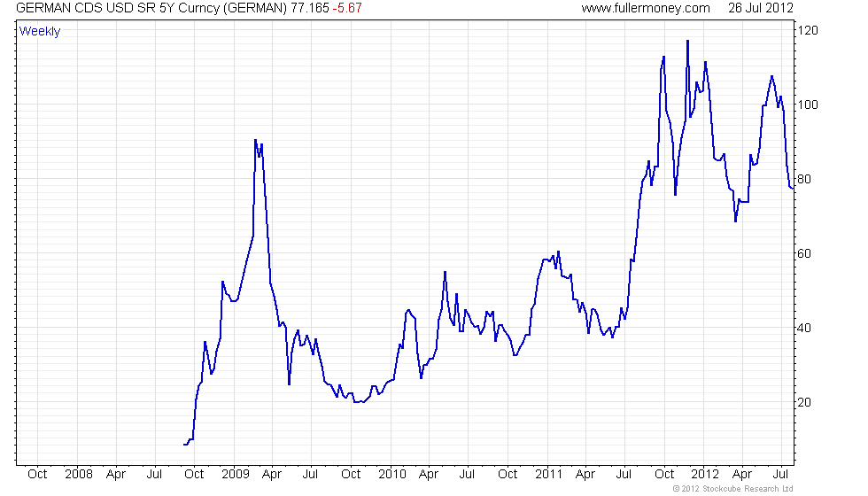This screenshot has height=496, width=868.
Task: Click the 'Apr' label right after 2008
Action: tap(116, 475)
